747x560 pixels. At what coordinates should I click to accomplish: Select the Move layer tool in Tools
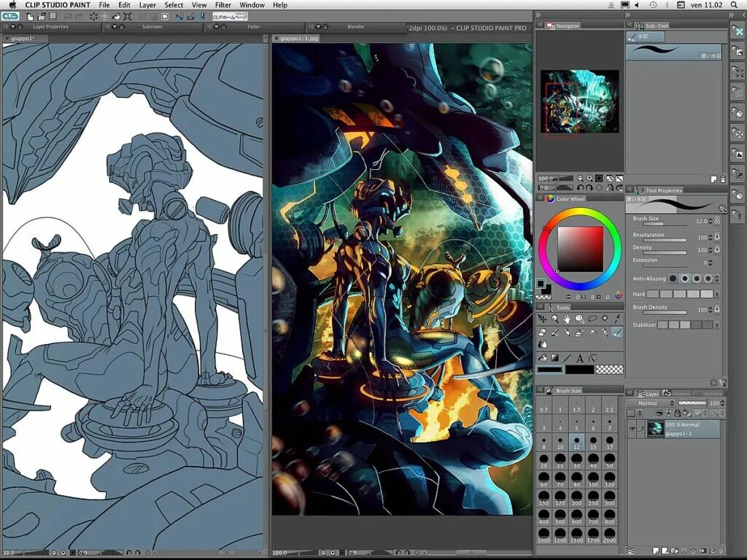[x=542, y=319]
